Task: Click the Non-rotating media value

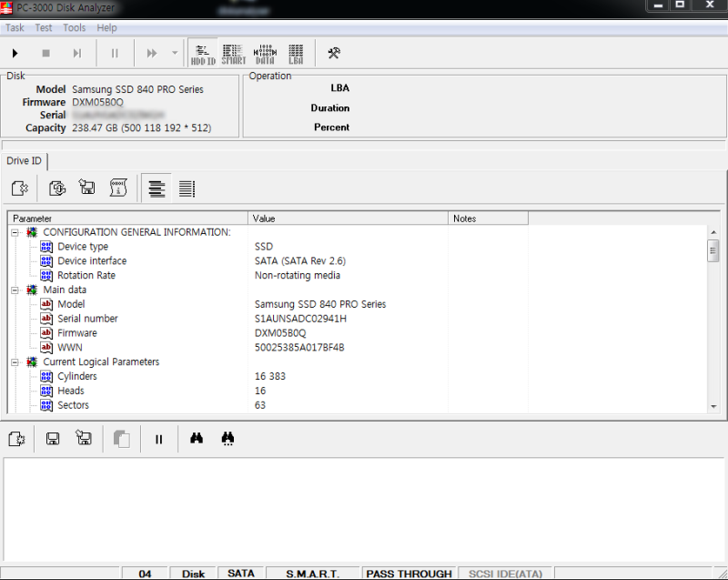Action: [x=298, y=275]
